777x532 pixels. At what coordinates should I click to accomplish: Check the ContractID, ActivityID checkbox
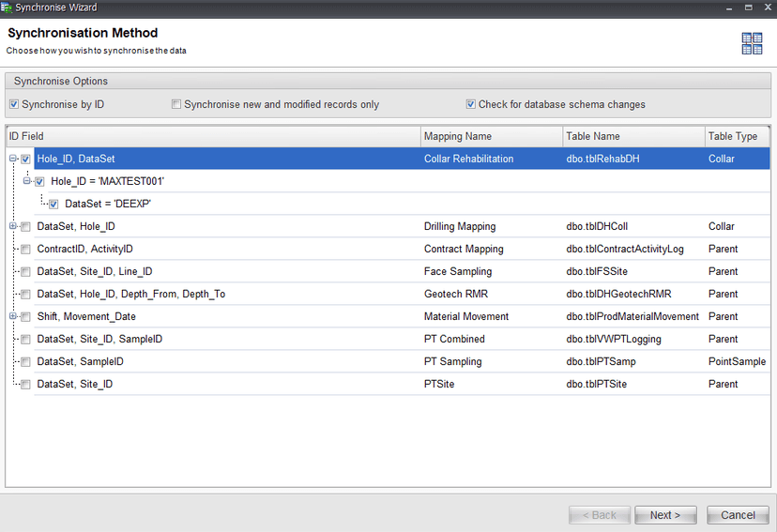pyautogui.click(x=25, y=250)
